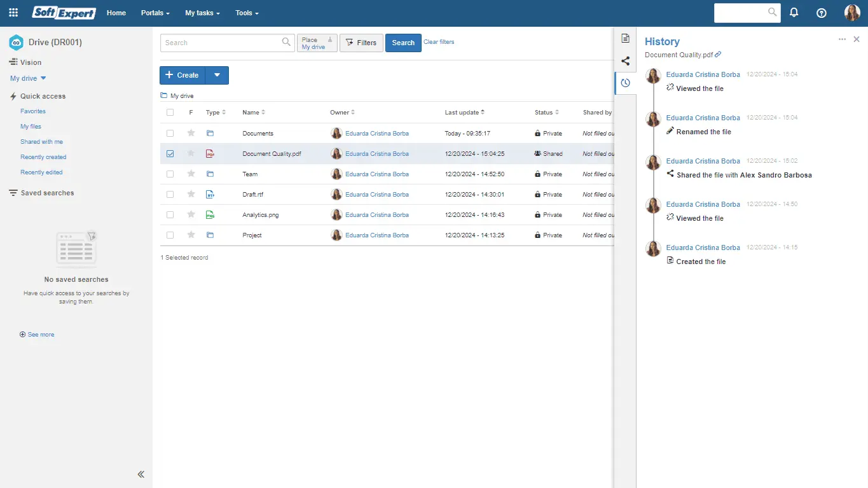This screenshot has height=488, width=868.
Task: Open the sharing panel icon
Action: point(625,61)
